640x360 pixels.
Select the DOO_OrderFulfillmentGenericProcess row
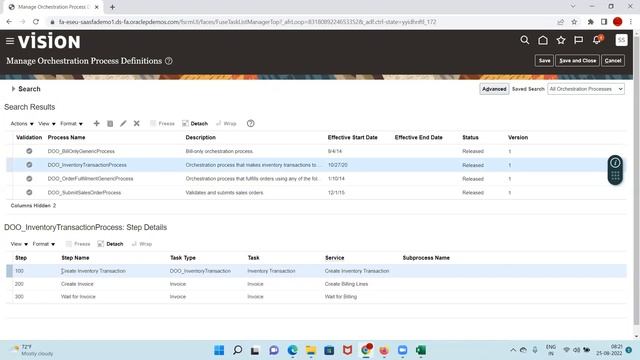[x=316, y=178]
